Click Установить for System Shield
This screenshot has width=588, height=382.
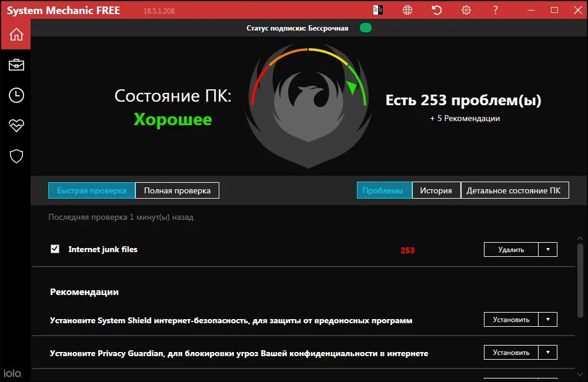pyautogui.click(x=511, y=319)
